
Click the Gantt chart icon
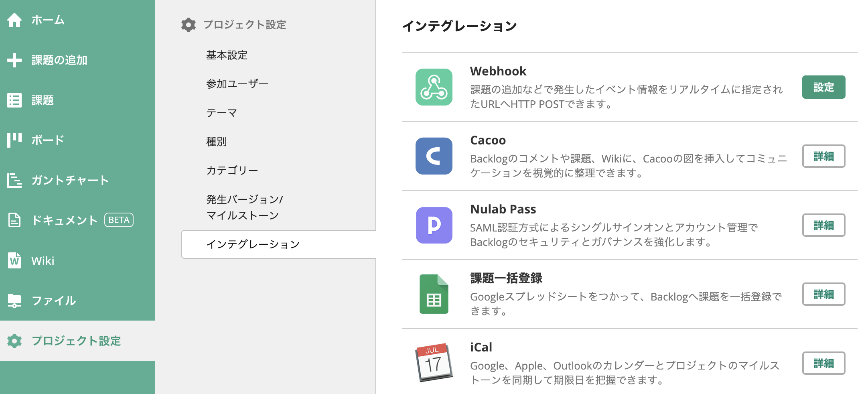point(14,180)
